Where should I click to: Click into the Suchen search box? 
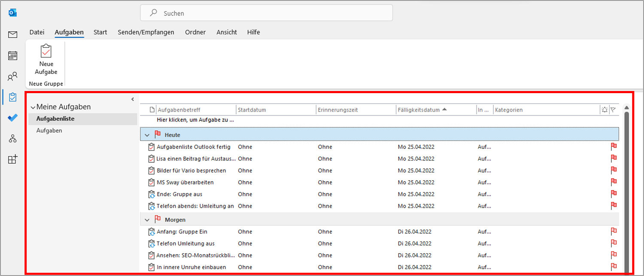(266, 13)
